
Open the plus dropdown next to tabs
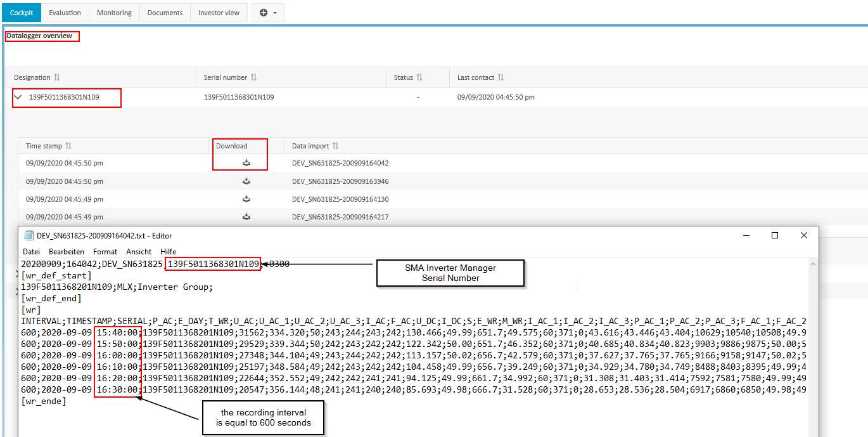pos(268,13)
